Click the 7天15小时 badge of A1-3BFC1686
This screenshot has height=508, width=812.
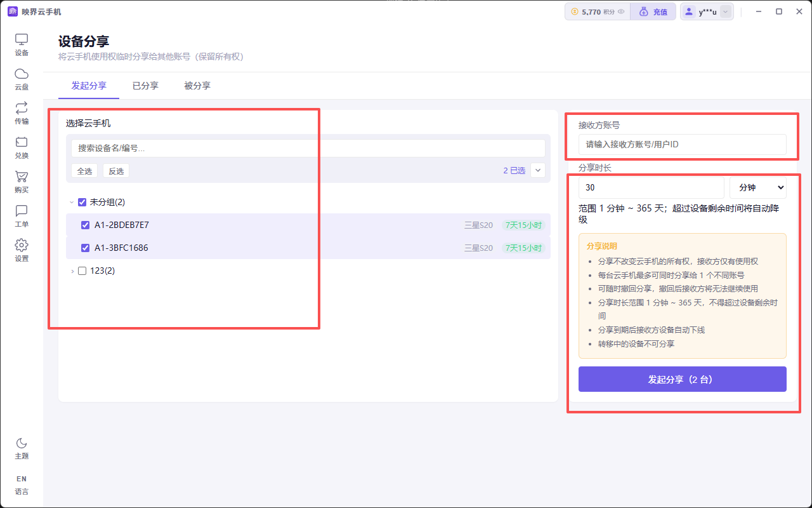523,248
